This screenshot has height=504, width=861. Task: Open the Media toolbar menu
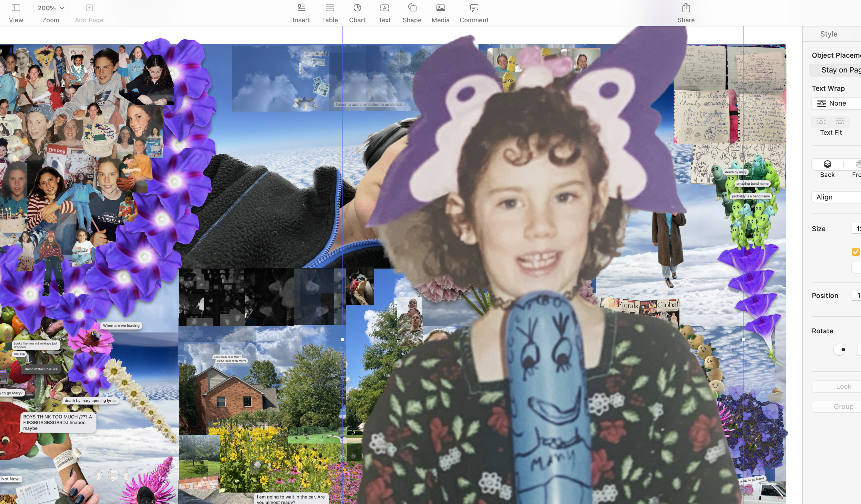(440, 13)
